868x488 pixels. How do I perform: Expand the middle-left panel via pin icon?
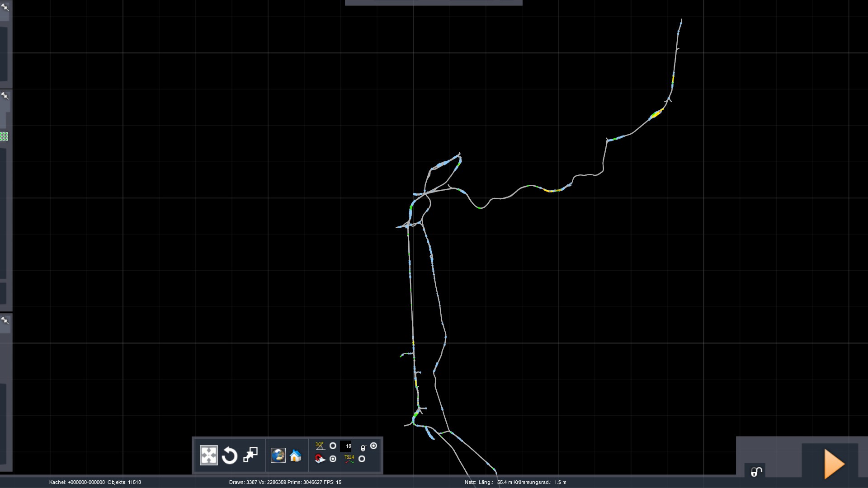pos(5,96)
